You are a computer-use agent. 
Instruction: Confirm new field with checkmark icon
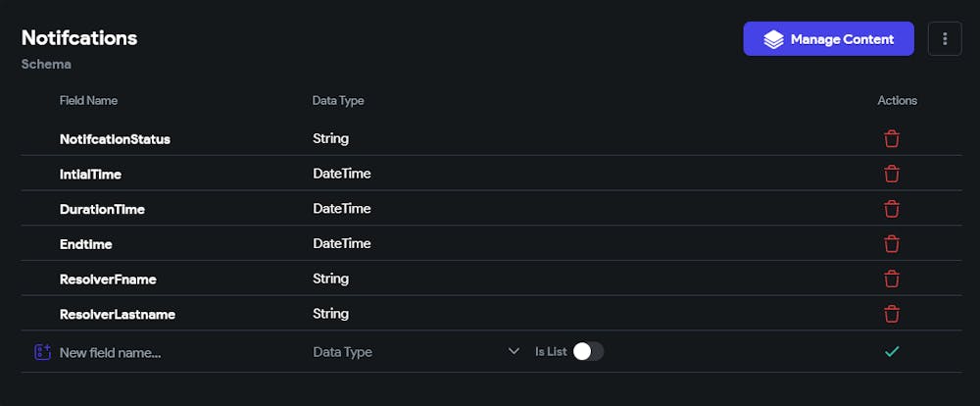[x=892, y=351]
